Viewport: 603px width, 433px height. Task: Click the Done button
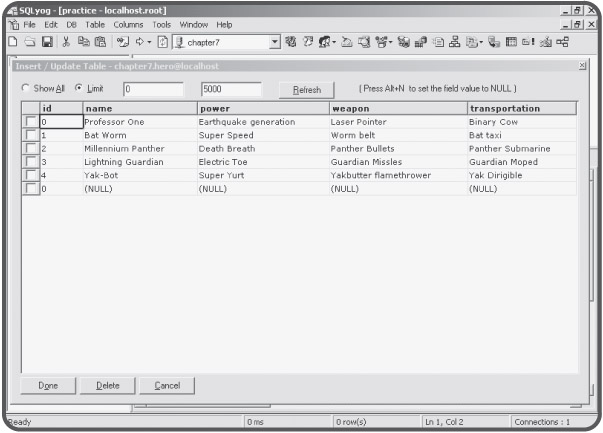48,384
